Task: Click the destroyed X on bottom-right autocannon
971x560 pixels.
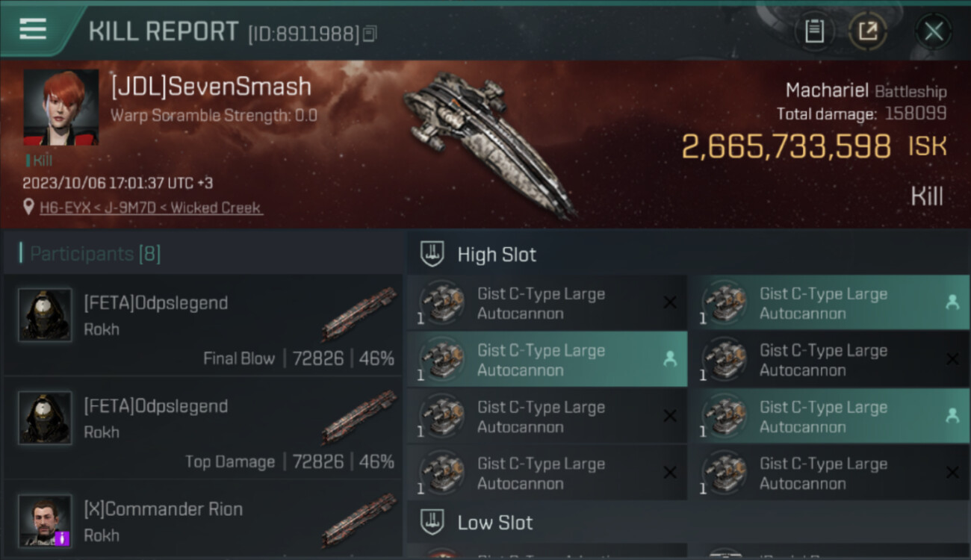Action: pyautogui.click(x=952, y=473)
